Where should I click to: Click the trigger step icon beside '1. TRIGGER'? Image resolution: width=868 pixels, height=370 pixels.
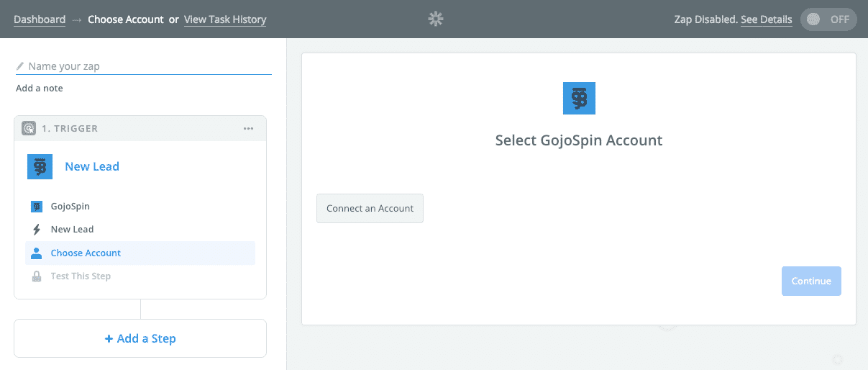[x=29, y=128]
